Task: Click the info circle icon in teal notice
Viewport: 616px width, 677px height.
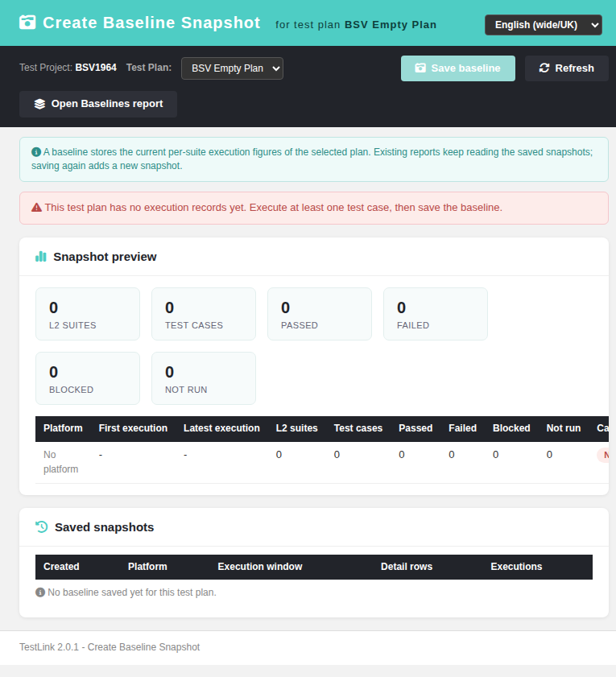Action: point(36,152)
